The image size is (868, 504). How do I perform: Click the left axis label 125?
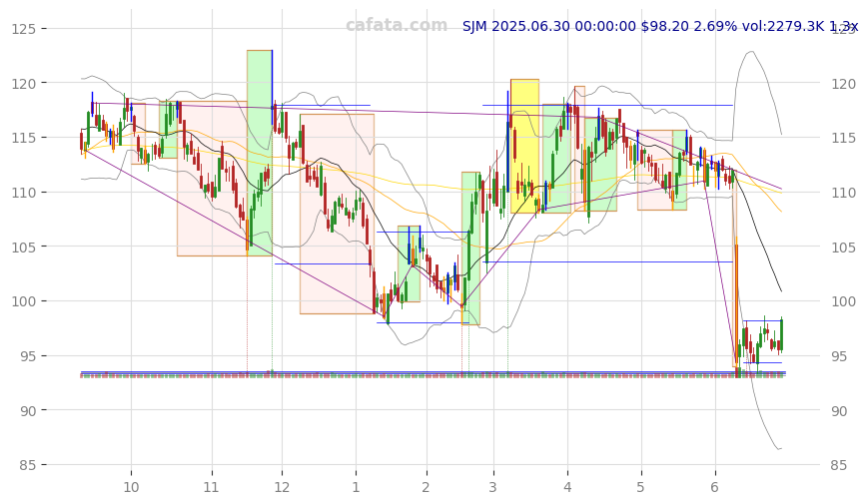(23, 29)
